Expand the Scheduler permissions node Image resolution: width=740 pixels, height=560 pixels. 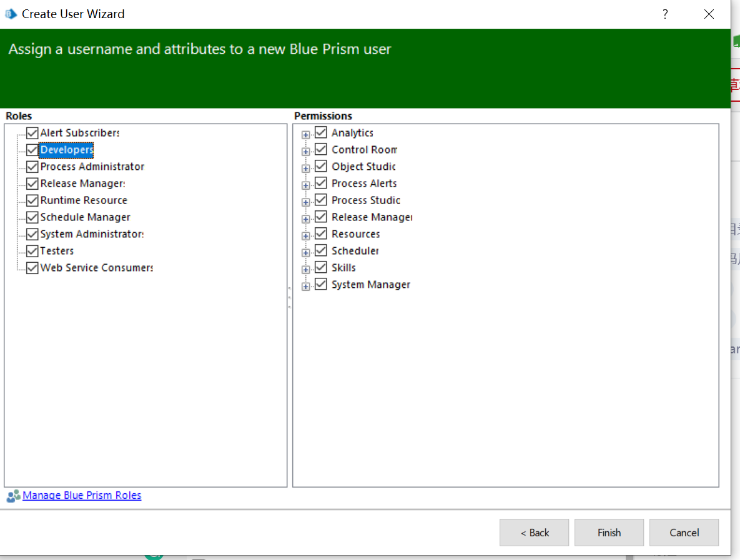point(306,253)
